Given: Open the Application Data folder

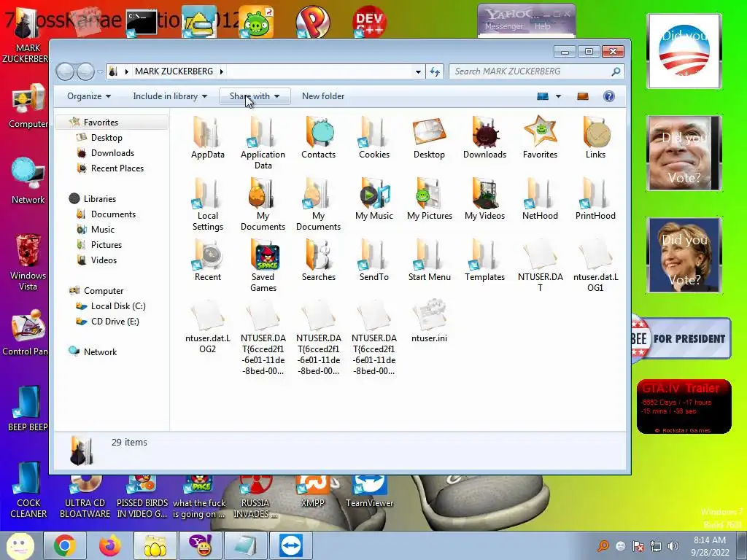Looking at the screenshot, I should click(x=263, y=143).
